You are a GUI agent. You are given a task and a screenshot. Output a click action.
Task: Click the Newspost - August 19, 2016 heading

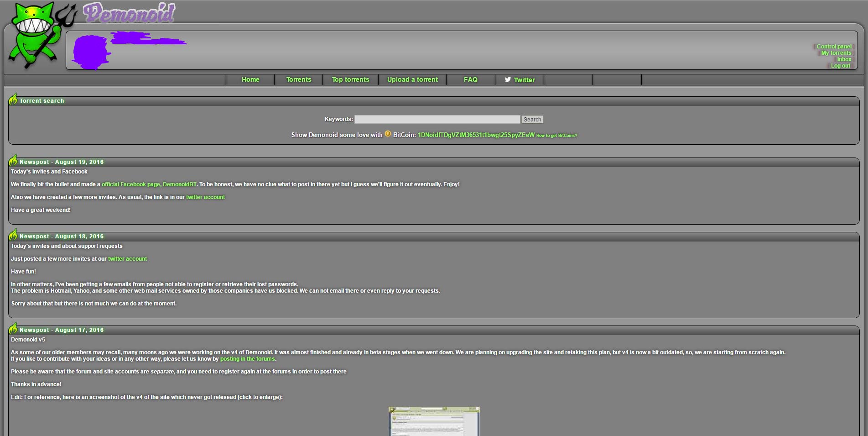(62, 162)
